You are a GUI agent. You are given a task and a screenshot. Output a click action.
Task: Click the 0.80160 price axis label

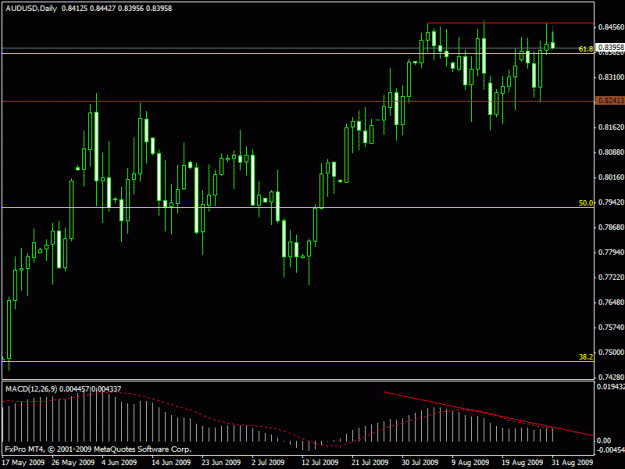611,177
